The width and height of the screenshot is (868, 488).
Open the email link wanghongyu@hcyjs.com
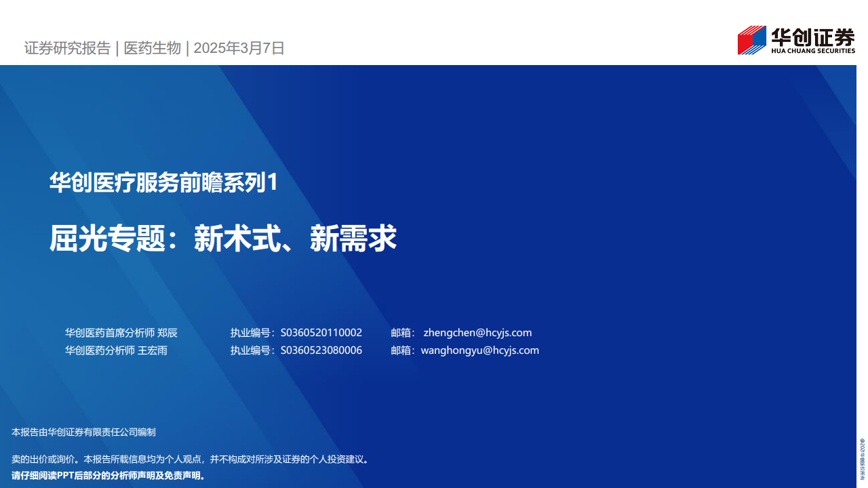(x=480, y=350)
